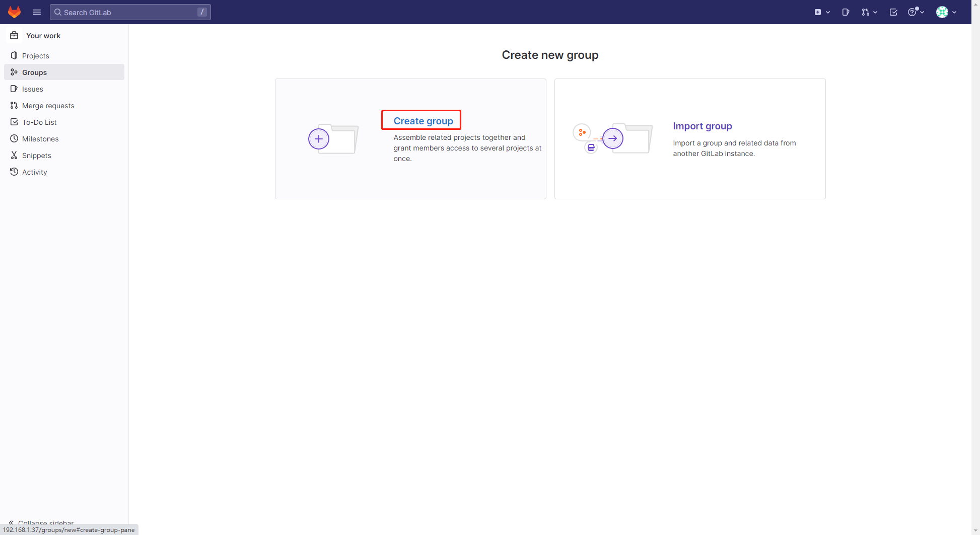Click the Create group link
The width and height of the screenshot is (980, 535).
(x=423, y=121)
